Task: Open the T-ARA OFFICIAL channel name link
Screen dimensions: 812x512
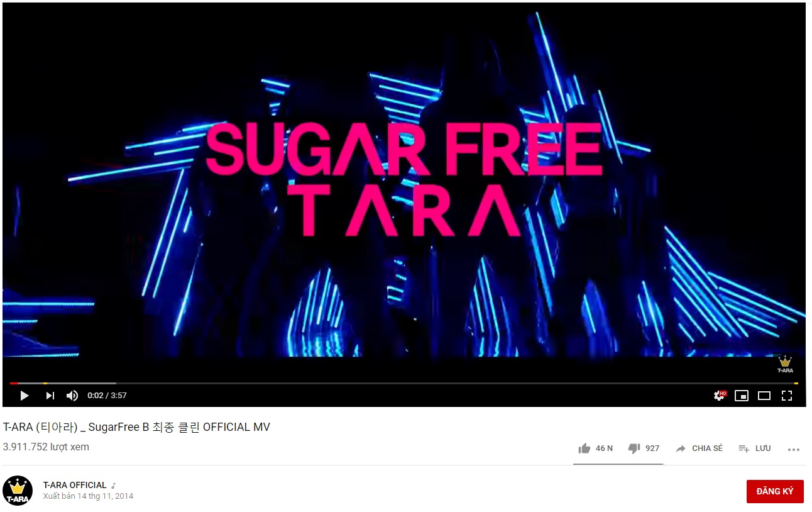Action: coord(75,485)
